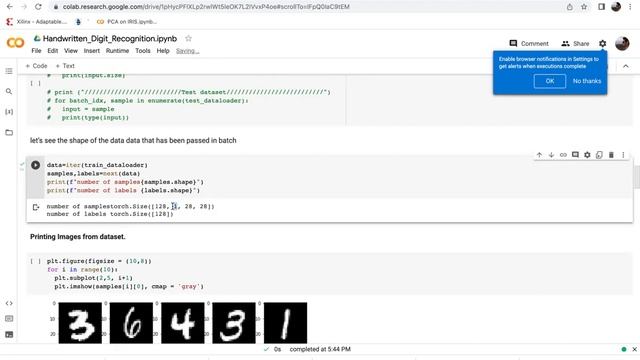Click the 'Printing Images from dataset.' text cell

coord(78,237)
